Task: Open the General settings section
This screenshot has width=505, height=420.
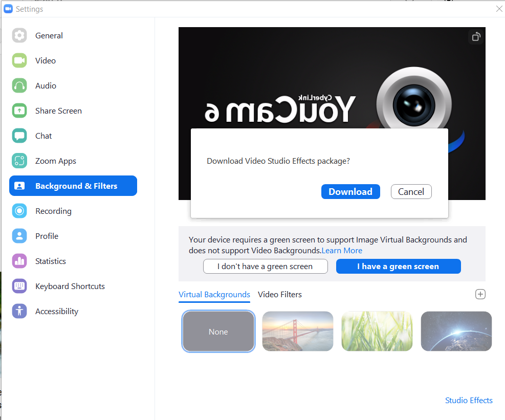Action: coord(49,35)
